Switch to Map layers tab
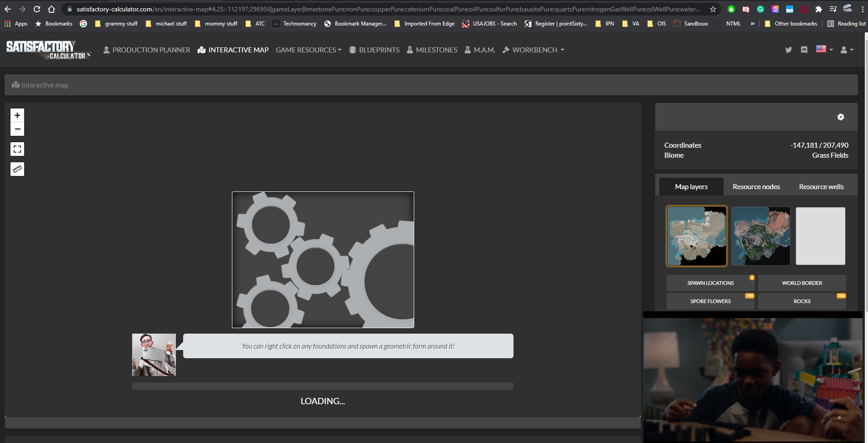Viewport: 868px width, 443px height. pyautogui.click(x=691, y=187)
